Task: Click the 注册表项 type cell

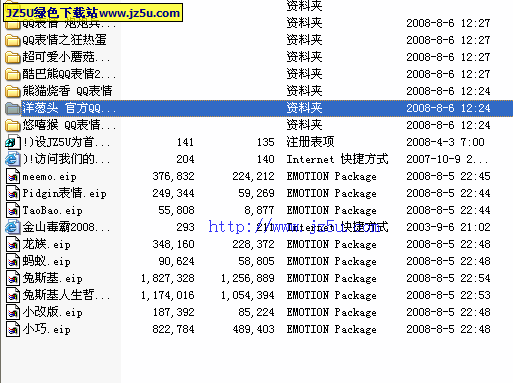Action: pyautogui.click(x=310, y=142)
